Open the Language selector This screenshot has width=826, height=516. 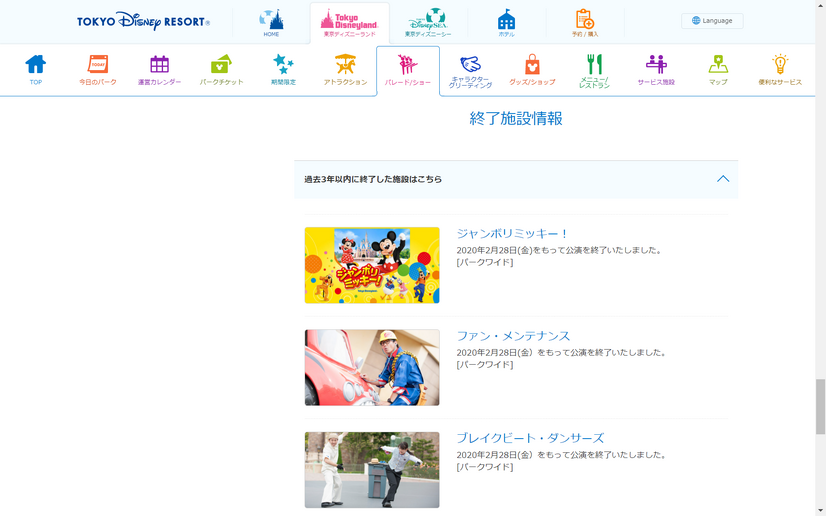(x=712, y=20)
